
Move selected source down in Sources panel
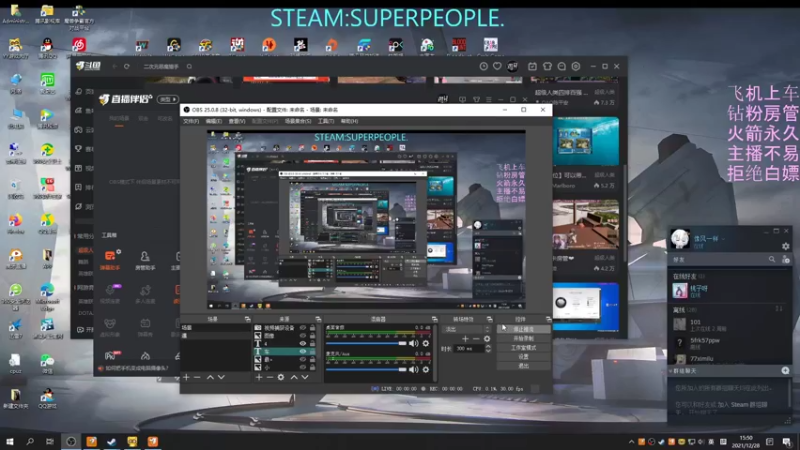[305, 377]
